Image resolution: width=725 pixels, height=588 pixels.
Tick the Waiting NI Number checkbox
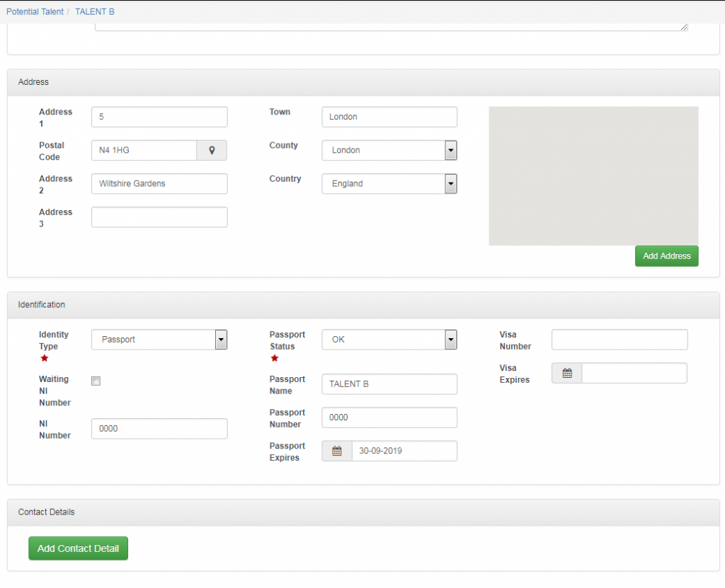tap(96, 381)
